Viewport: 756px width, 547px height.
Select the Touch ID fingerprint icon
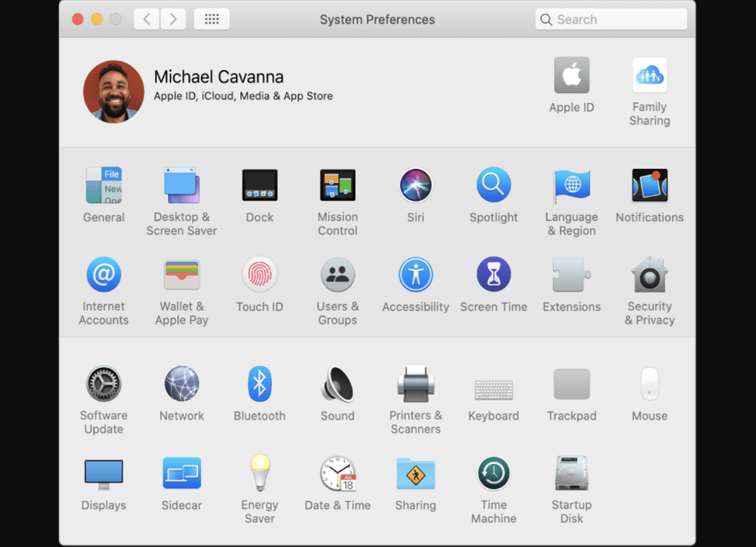pyautogui.click(x=260, y=274)
